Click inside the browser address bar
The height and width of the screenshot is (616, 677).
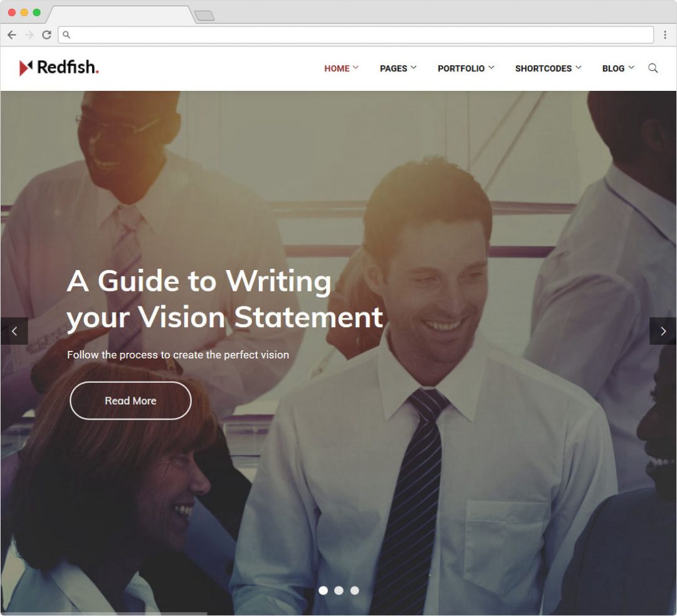click(x=356, y=35)
